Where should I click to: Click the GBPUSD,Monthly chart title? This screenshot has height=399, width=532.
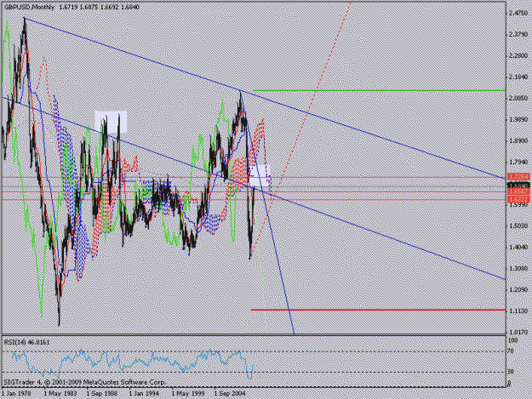[29, 7]
